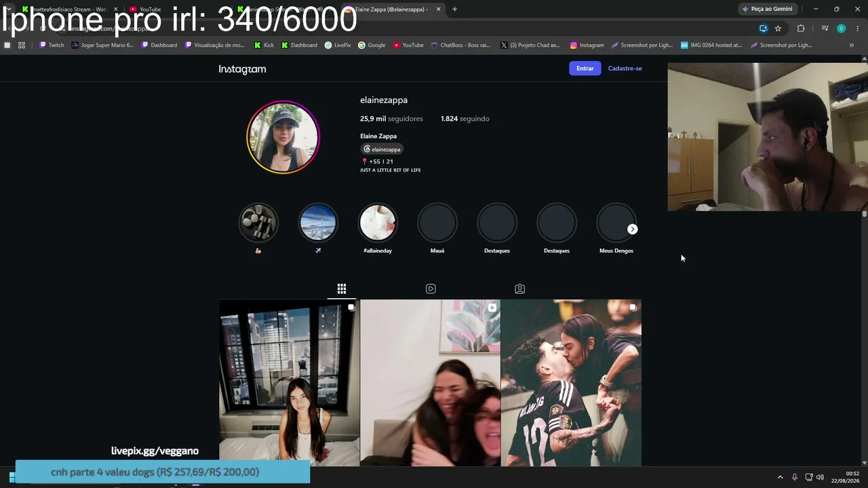Open the Cadastre-se sign-up link

625,68
